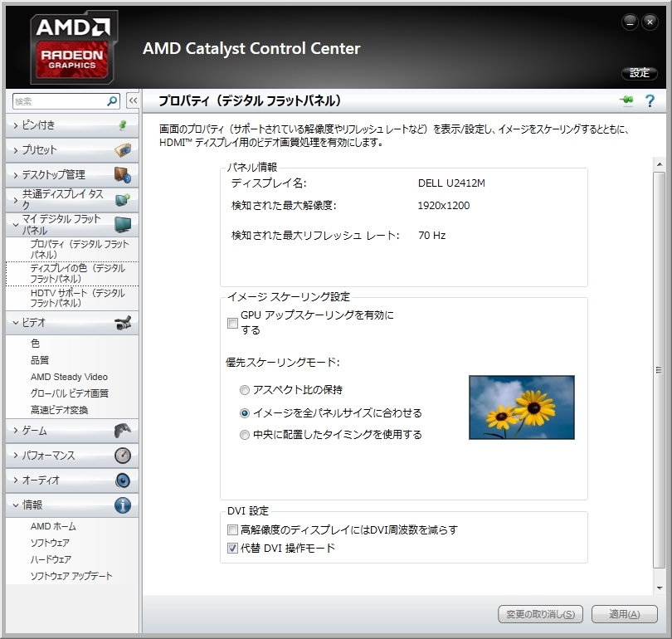Open the video 品質 page
672x639 pixels.
(x=40, y=360)
